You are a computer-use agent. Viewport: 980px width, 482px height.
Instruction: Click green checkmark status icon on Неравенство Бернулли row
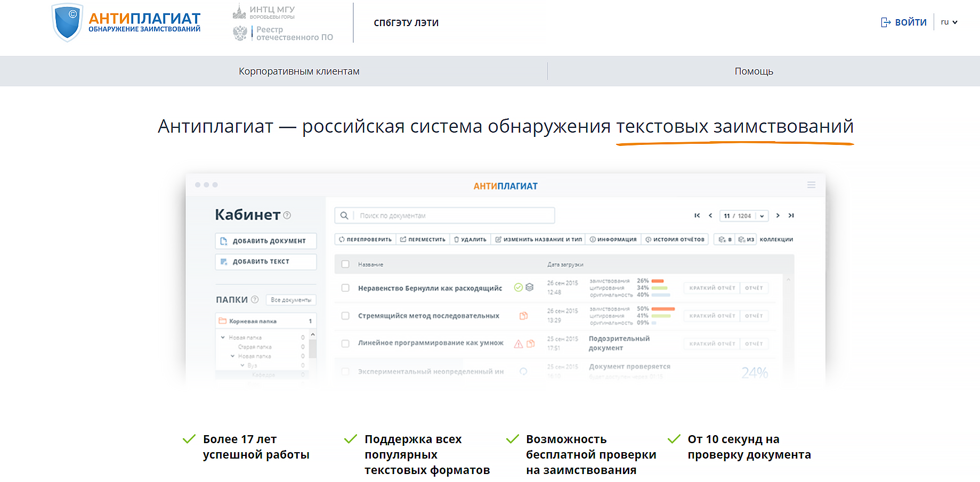pos(518,288)
